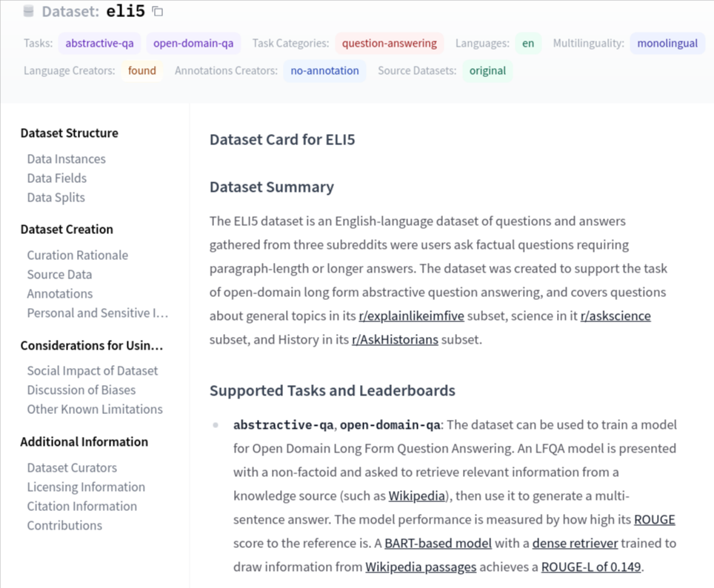The width and height of the screenshot is (714, 588).
Task: Go to Curation Rationale section
Action: (x=77, y=255)
